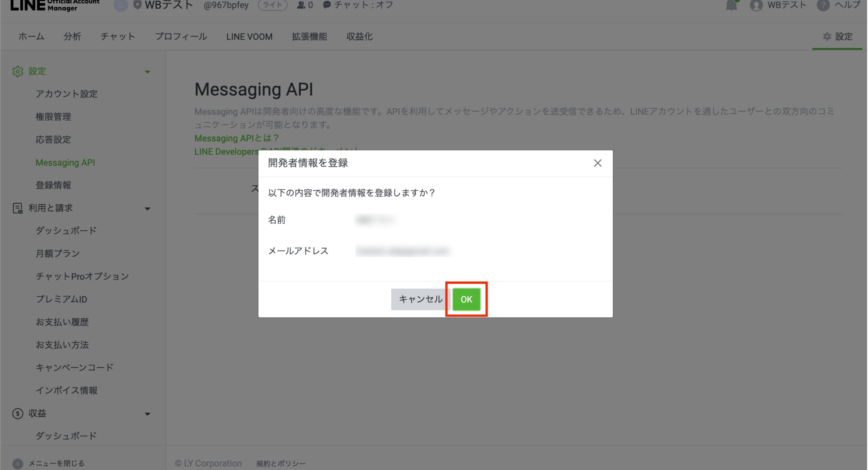The width and height of the screenshot is (868, 470).
Task: Click the WBテスト user avatar icon at top right
Action: click(756, 5)
